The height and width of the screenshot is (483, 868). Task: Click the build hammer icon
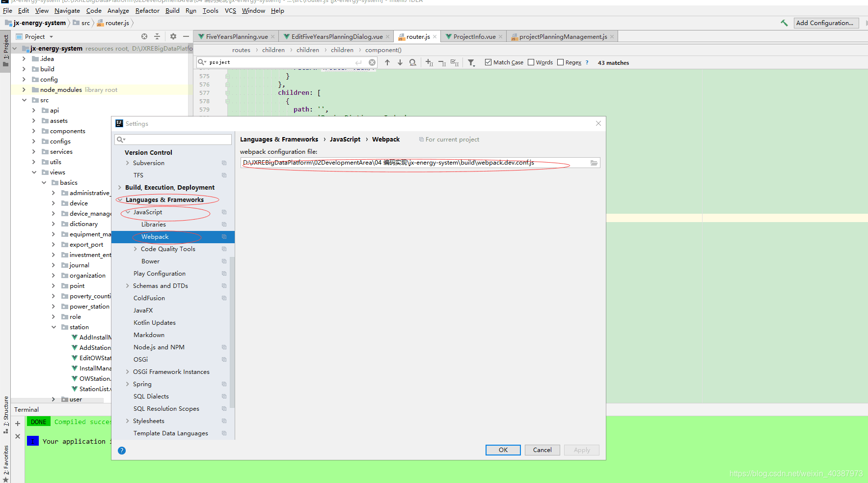[784, 23]
